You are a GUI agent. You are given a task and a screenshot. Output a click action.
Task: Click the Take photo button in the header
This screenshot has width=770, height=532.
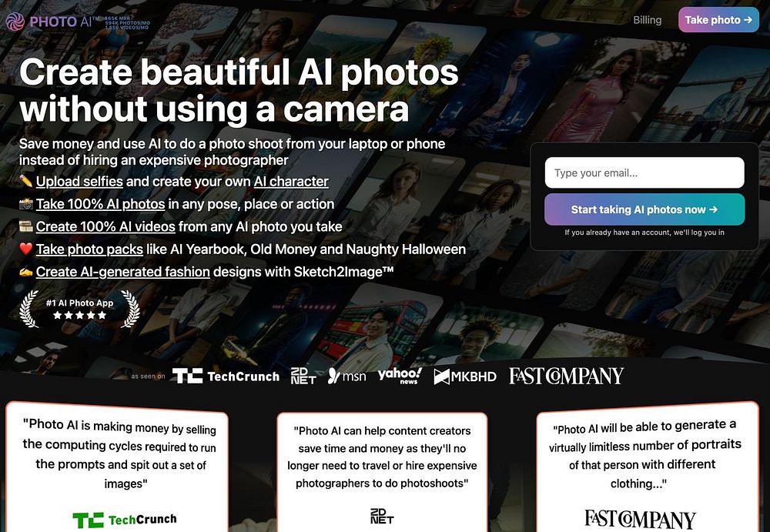[718, 20]
